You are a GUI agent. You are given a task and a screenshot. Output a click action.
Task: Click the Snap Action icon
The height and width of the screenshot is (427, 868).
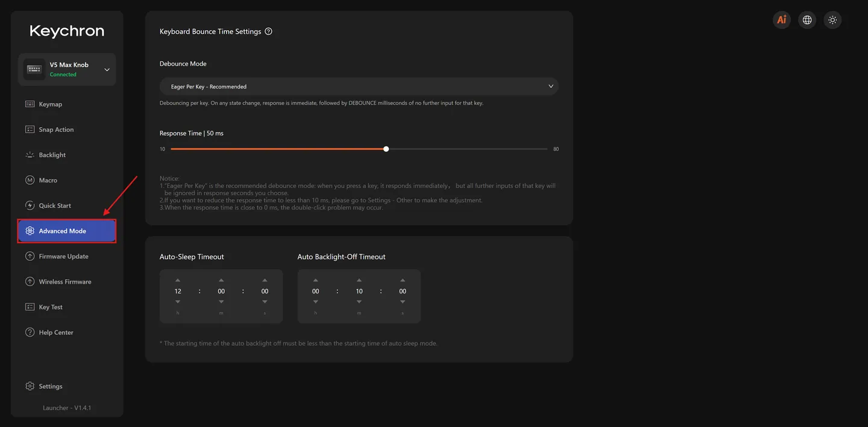[30, 129]
